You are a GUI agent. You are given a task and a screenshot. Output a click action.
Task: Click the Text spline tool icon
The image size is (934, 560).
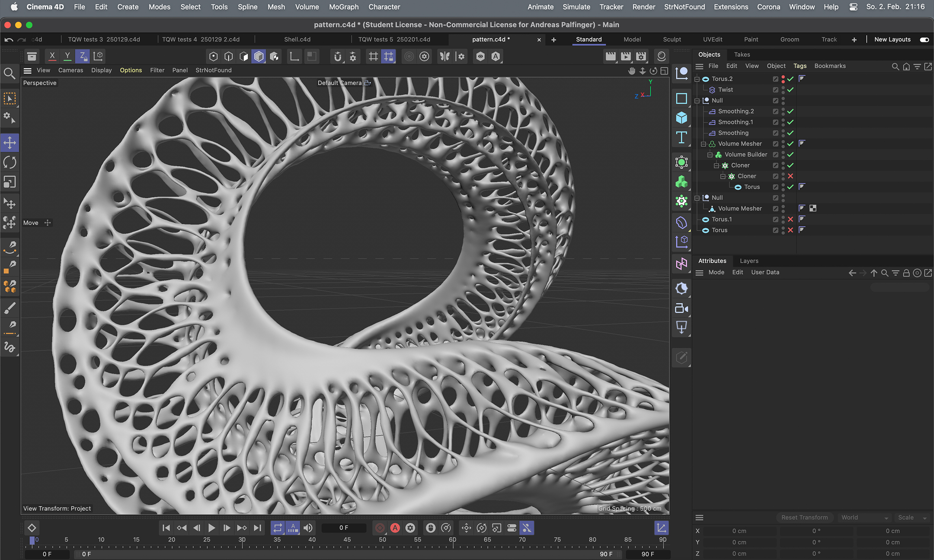coord(681,138)
